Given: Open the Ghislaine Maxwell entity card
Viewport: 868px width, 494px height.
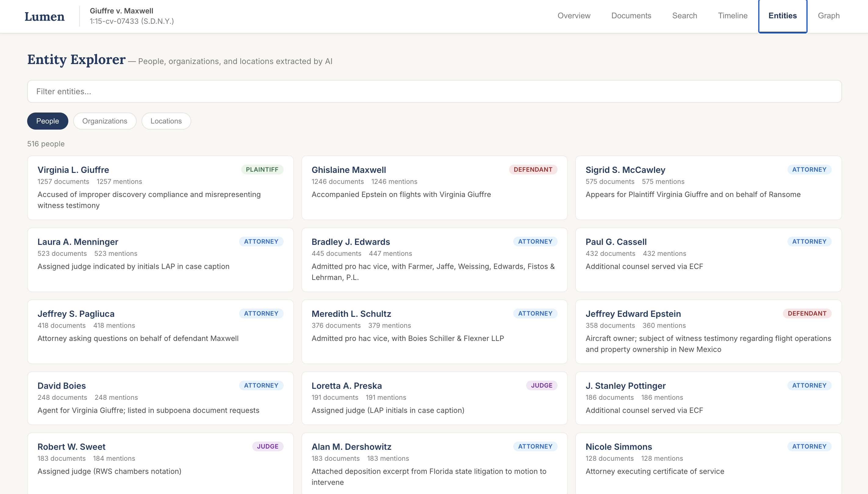Looking at the screenshot, I should click(x=434, y=188).
